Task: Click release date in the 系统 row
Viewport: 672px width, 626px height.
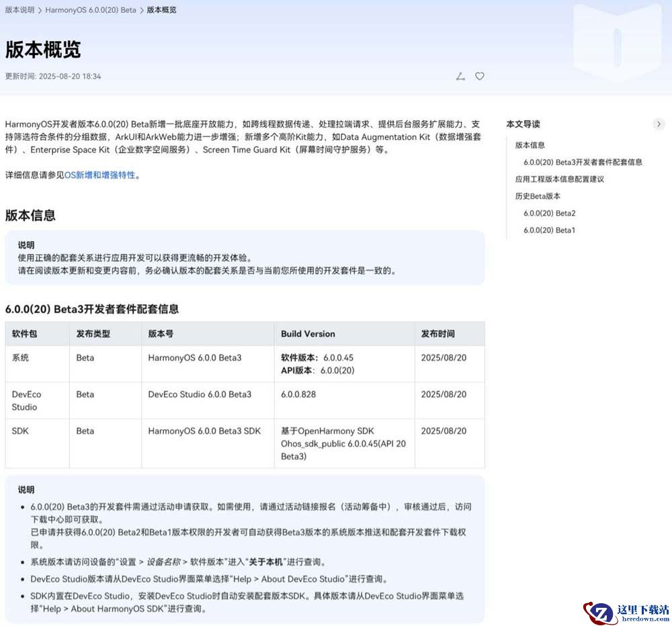Action: click(444, 357)
